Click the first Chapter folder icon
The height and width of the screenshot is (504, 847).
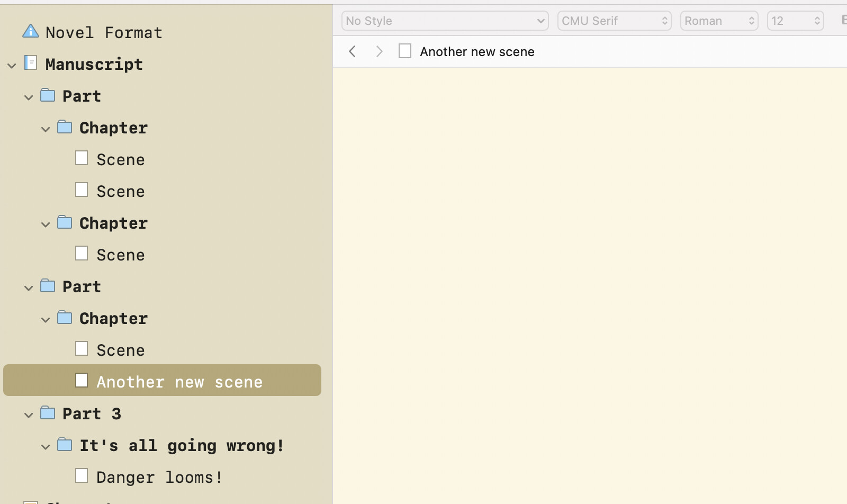click(65, 127)
